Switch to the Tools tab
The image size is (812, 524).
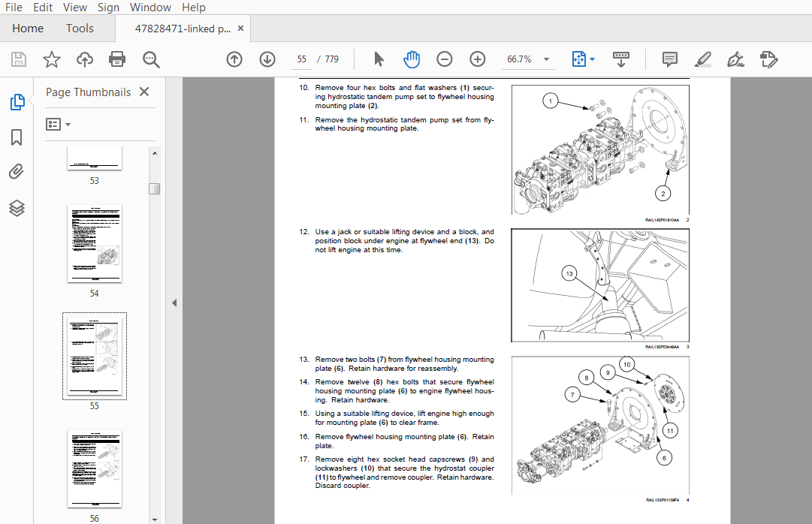tap(80, 29)
